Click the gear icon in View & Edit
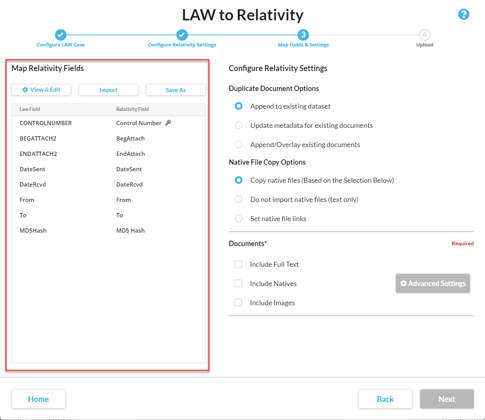The image size is (485, 420). click(25, 90)
